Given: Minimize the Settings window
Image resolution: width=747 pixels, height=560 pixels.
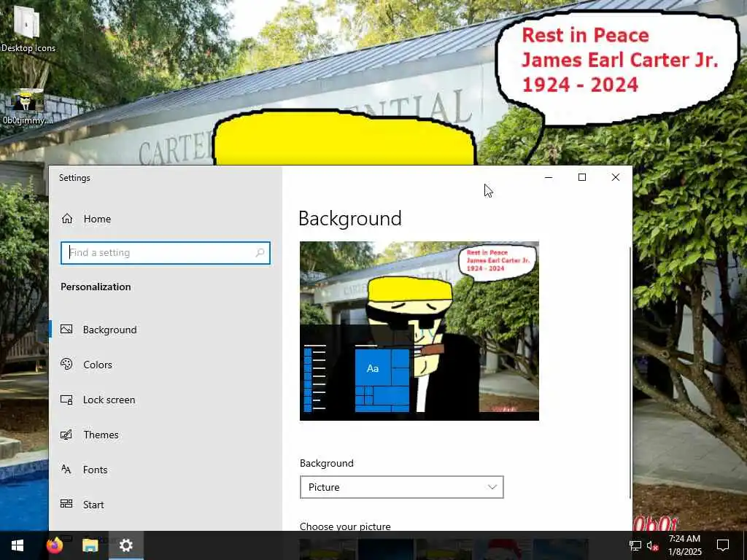Looking at the screenshot, I should (549, 178).
